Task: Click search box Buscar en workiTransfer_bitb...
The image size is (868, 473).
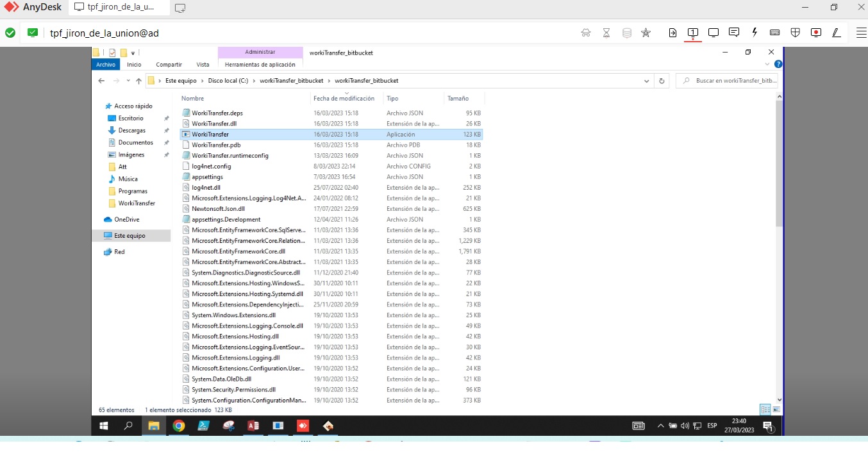Action: click(727, 81)
